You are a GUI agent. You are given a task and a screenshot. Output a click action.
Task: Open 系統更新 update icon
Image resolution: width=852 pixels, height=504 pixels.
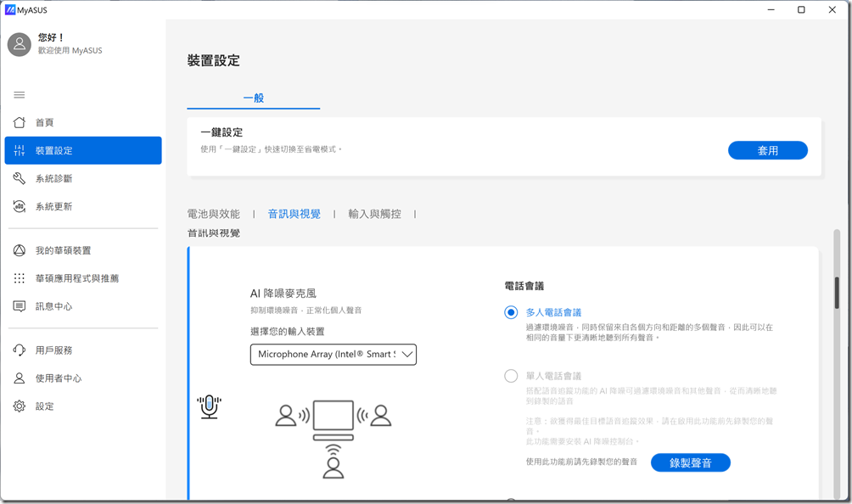[x=20, y=206]
